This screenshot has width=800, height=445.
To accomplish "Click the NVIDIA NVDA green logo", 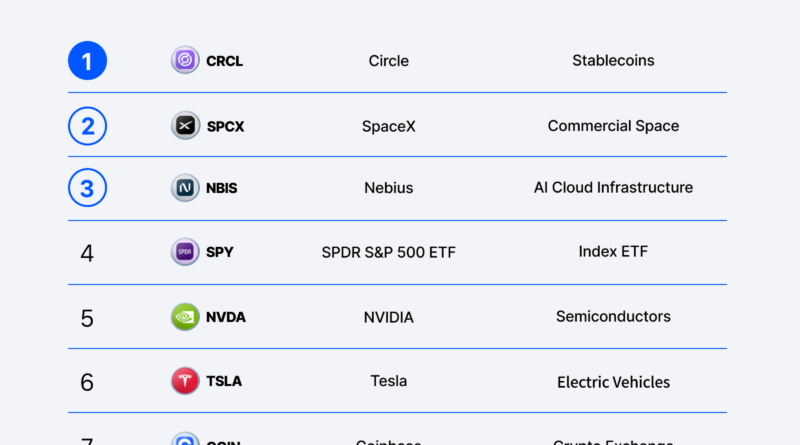I will 185,317.
